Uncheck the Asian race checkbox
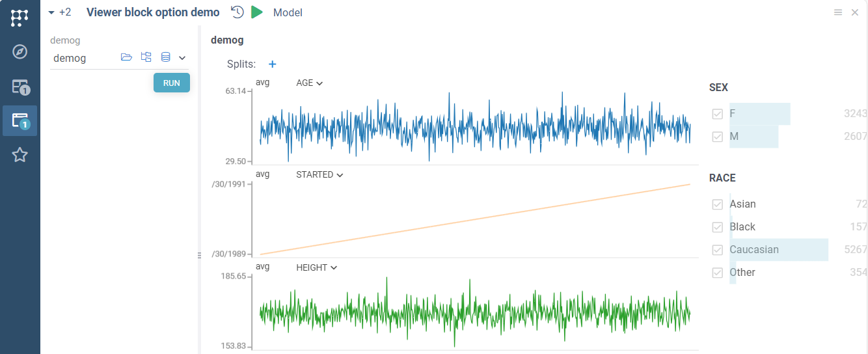Image resolution: width=868 pixels, height=354 pixels. 718,204
